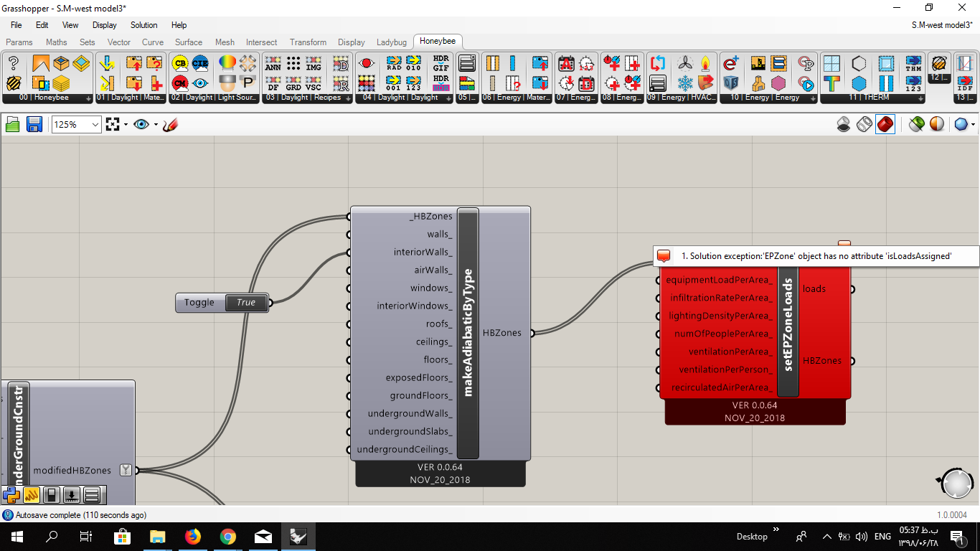Click the makeAdiabaticByType component name bar
The width and height of the screenshot is (980, 551).
[x=468, y=333]
